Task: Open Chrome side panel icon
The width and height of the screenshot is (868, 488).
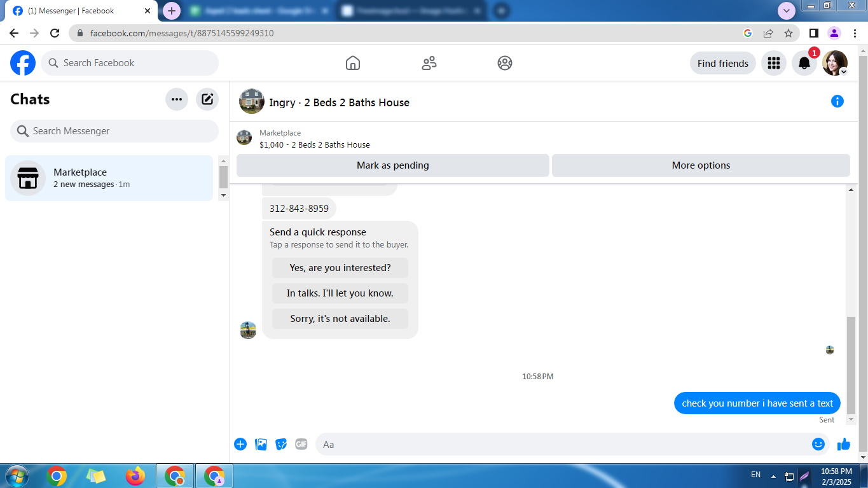Action: pos(814,33)
